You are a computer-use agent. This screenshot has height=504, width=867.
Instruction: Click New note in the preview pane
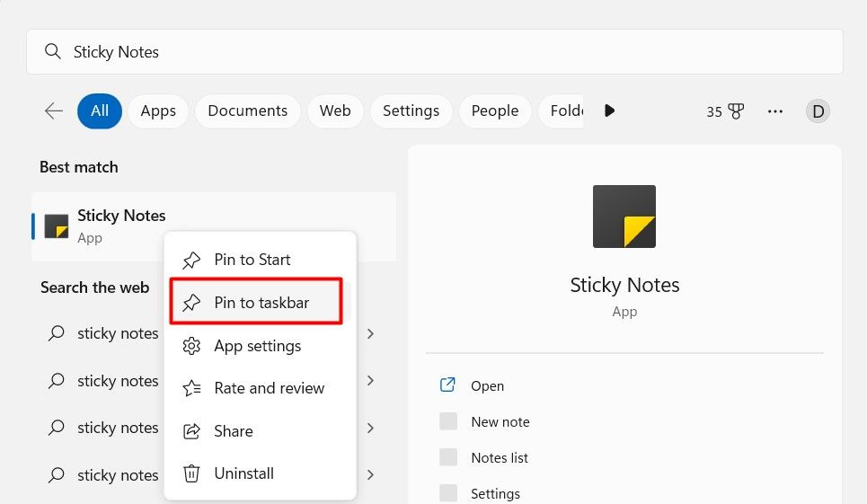500,421
